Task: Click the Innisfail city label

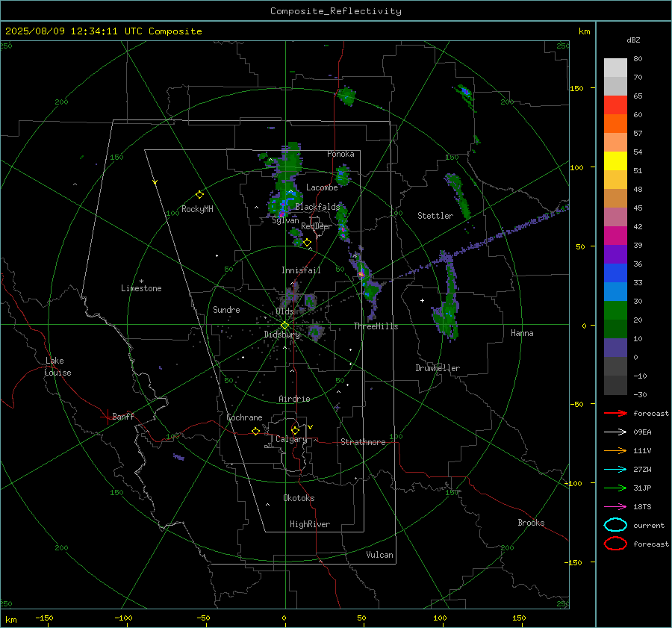Action: click(x=301, y=270)
